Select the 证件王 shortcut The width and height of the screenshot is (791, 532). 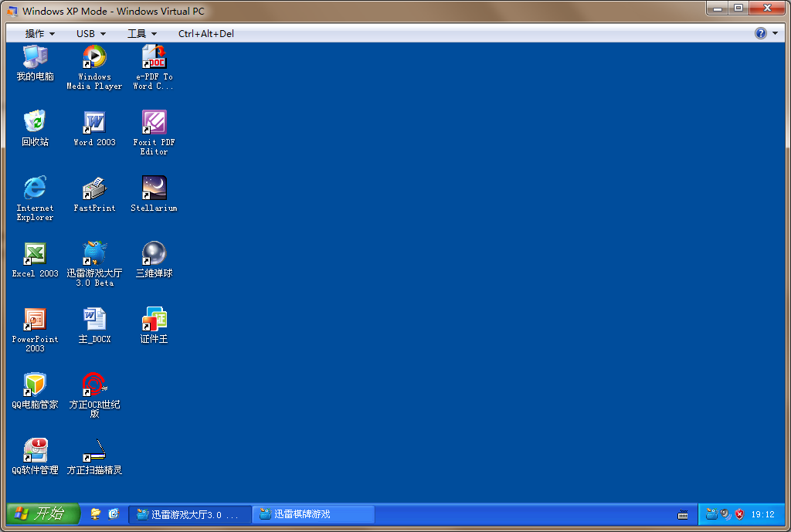154,325
